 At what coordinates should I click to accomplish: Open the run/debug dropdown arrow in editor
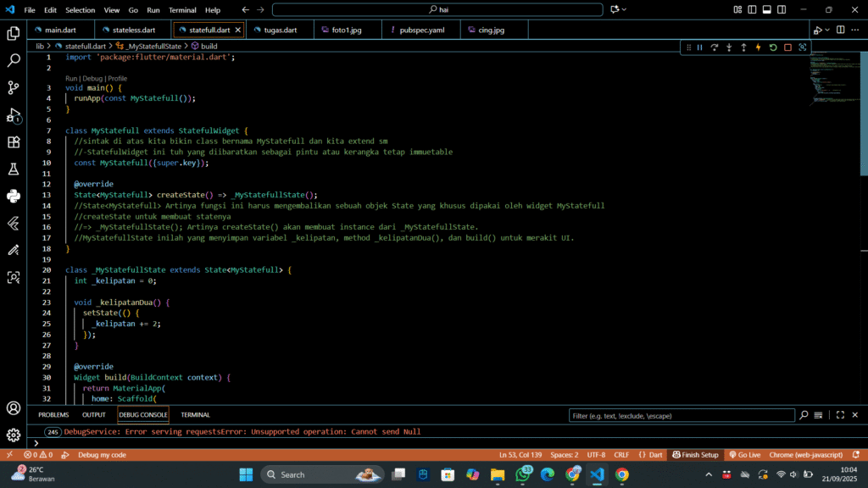828,30
